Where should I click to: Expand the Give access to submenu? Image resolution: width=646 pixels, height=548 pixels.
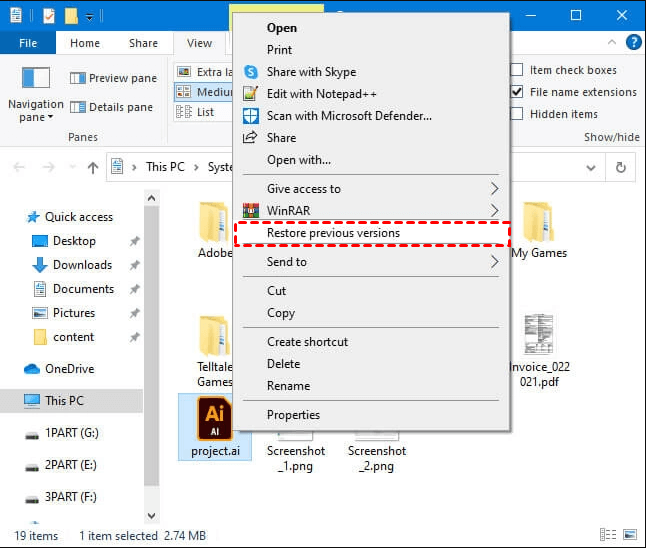[x=495, y=189]
